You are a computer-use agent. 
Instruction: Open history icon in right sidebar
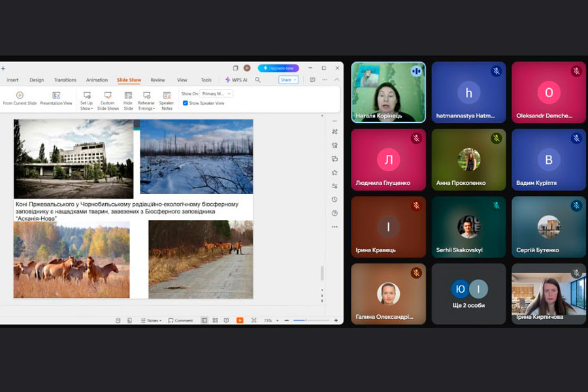pyautogui.click(x=335, y=199)
